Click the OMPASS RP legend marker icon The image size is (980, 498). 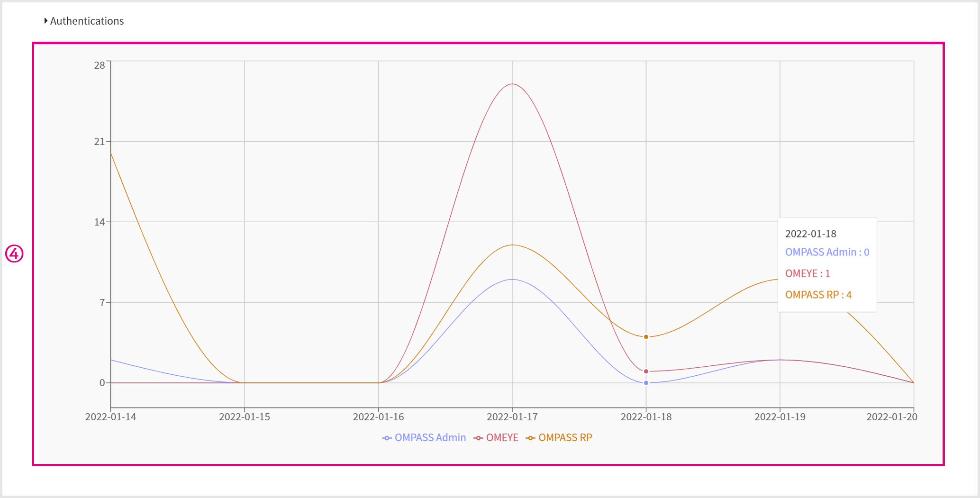(531, 438)
